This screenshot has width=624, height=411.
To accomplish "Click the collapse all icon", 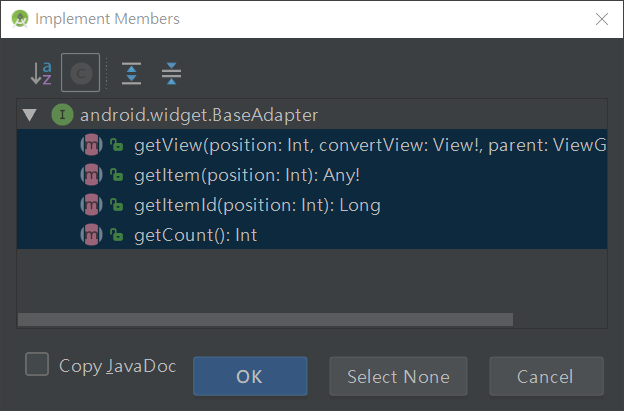I will point(171,73).
